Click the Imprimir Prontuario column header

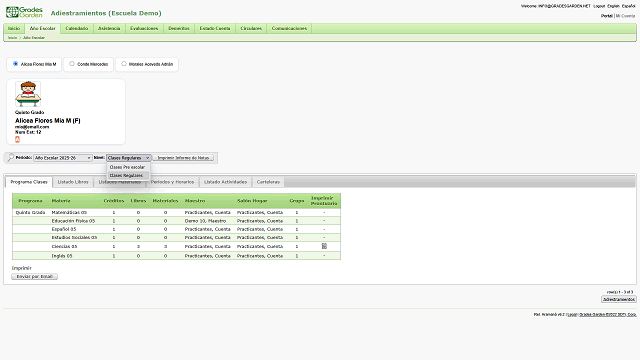tap(324, 200)
